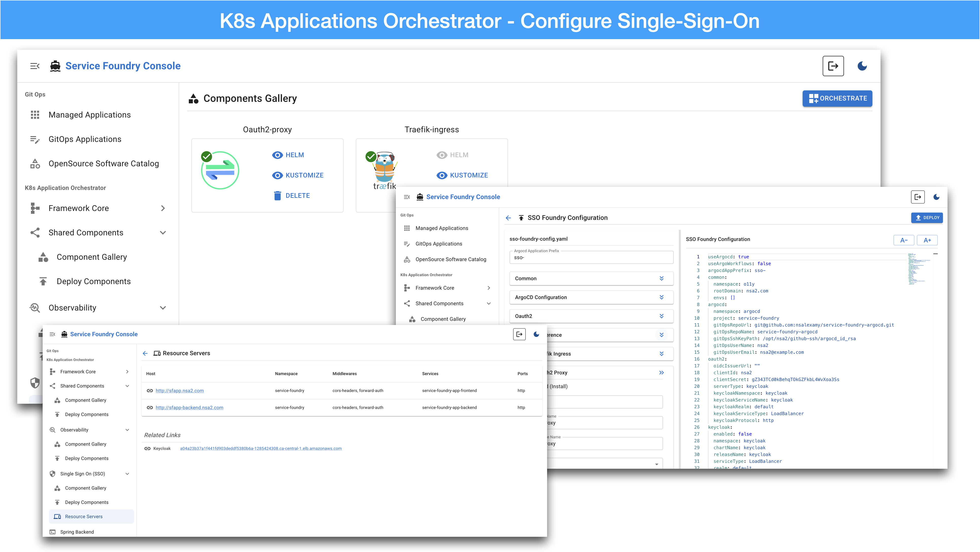Expand the ArgoCD Configuration section

pos(591,297)
